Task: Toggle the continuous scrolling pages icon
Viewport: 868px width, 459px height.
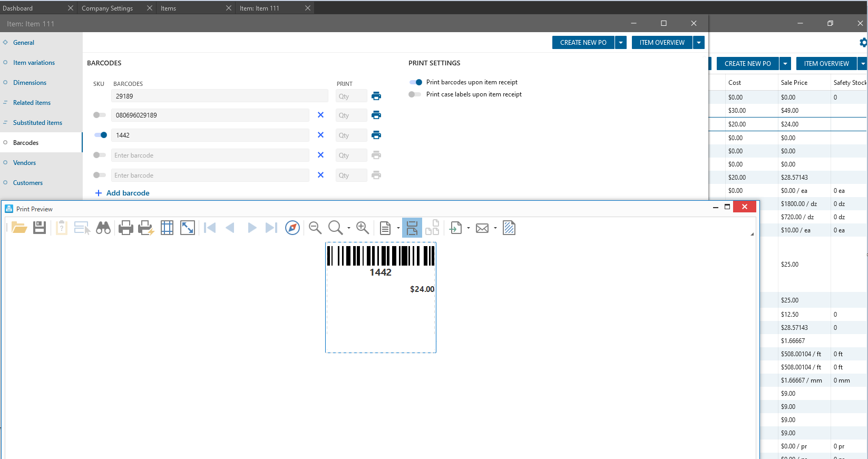Action: pyautogui.click(x=412, y=228)
